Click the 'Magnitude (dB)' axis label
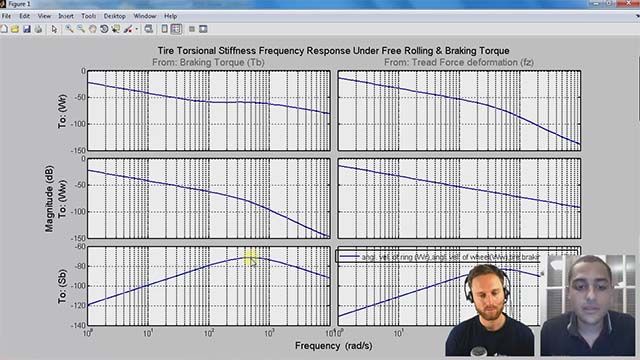640x360 pixels. point(49,199)
